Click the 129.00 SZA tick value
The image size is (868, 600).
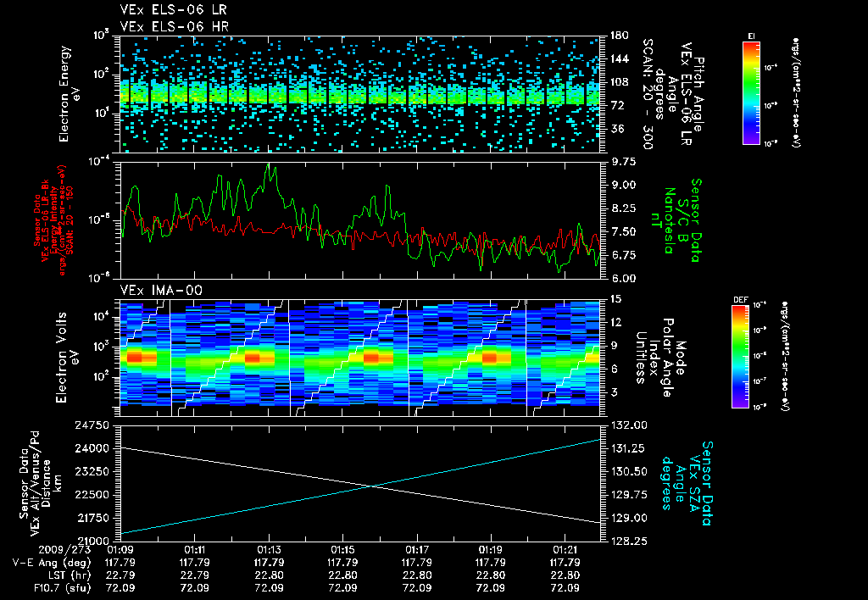(x=628, y=518)
